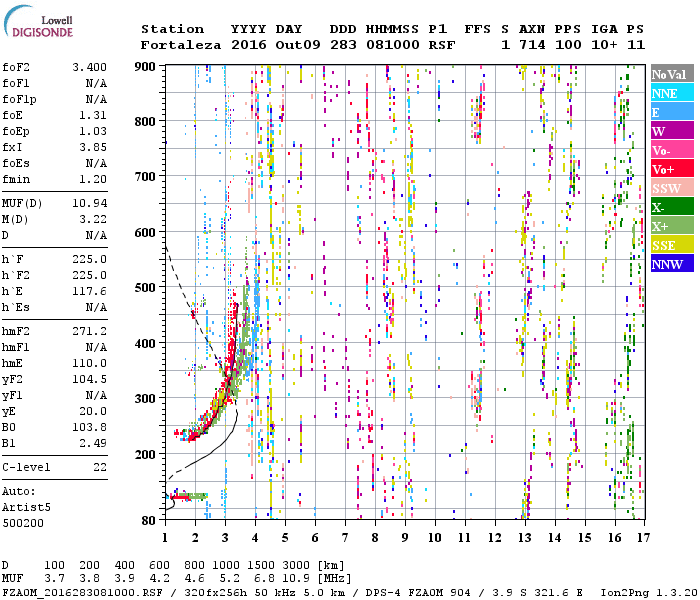Click the h`F value 225.0
This screenshot has width=700, height=600.
[90, 259]
